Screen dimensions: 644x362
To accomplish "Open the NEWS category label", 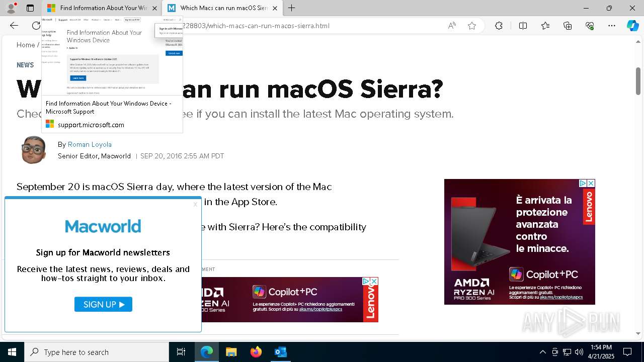I will pyautogui.click(x=25, y=65).
